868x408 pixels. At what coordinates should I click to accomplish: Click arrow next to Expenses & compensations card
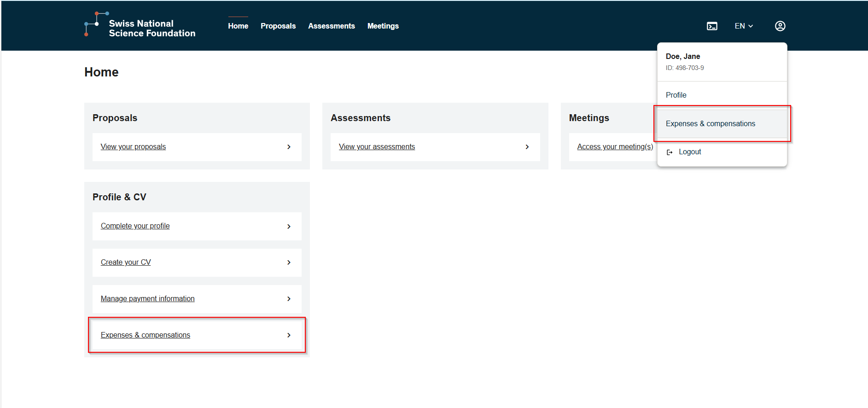point(289,335)
